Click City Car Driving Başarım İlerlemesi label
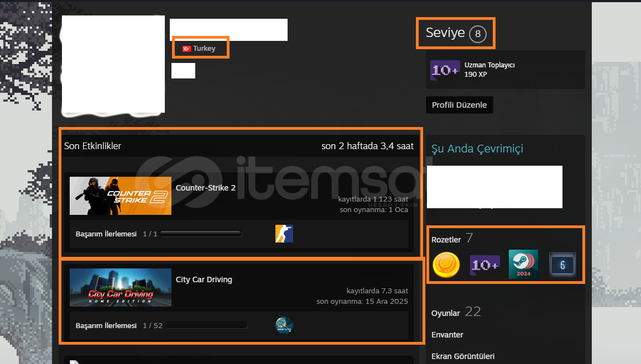 106,326
